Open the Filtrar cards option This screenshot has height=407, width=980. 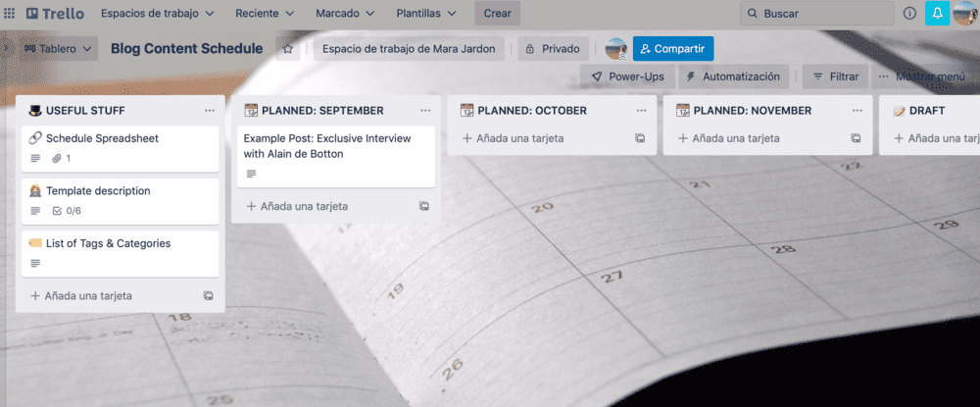pyautogui.click(x=836, y=76)
